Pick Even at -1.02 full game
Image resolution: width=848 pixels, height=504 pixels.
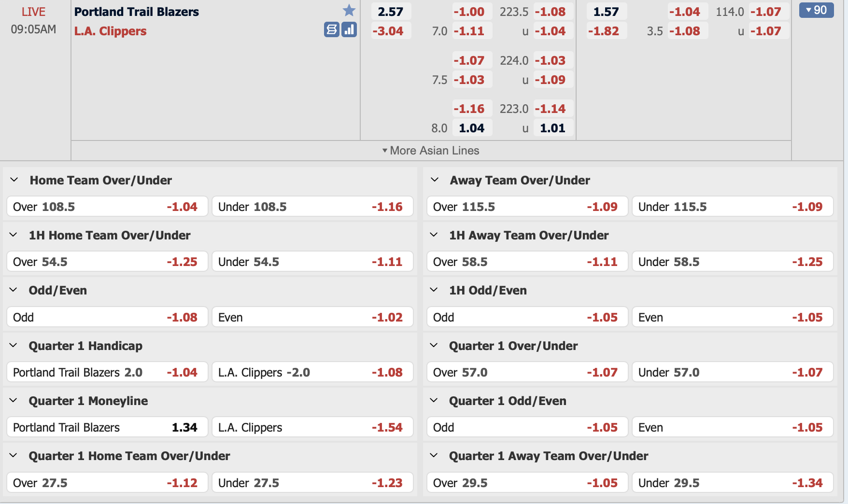(x=312, y=317)
